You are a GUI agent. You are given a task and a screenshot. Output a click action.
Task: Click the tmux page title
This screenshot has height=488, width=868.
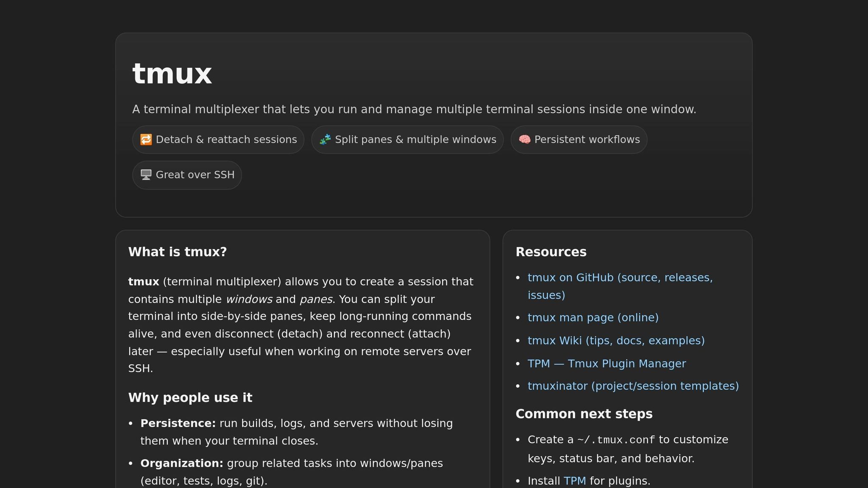pyautogui.click(x=172, y=74)
